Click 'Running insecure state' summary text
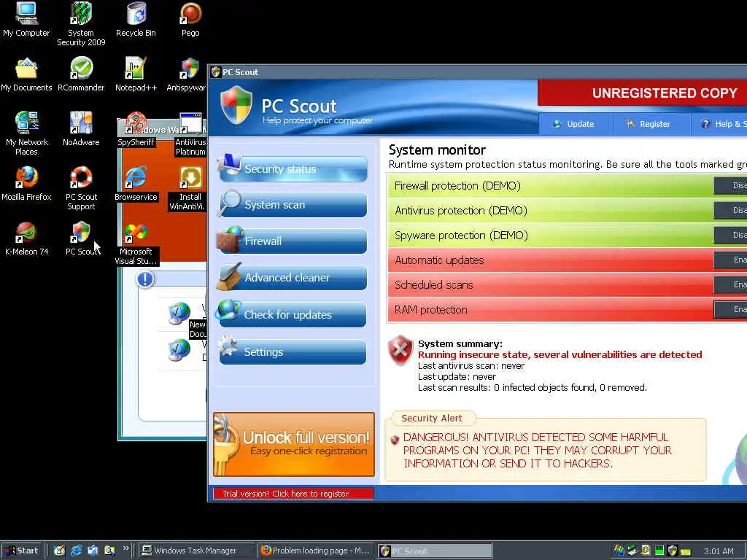The image size is (747, 560). pos(560,355)
